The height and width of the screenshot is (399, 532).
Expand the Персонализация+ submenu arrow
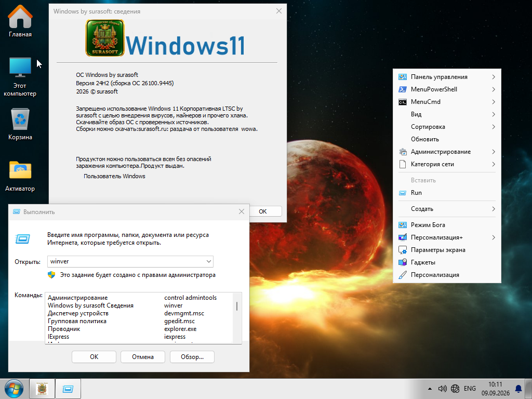coord(494,237)
